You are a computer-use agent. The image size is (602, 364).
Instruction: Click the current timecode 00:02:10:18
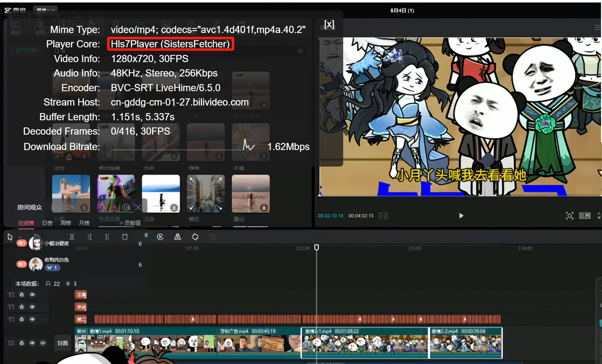pos(331,216)
